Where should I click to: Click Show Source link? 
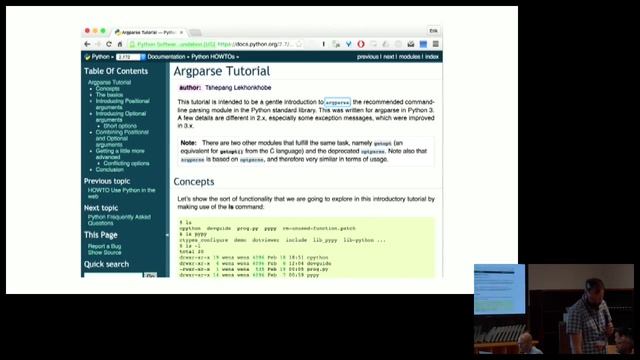104,252
